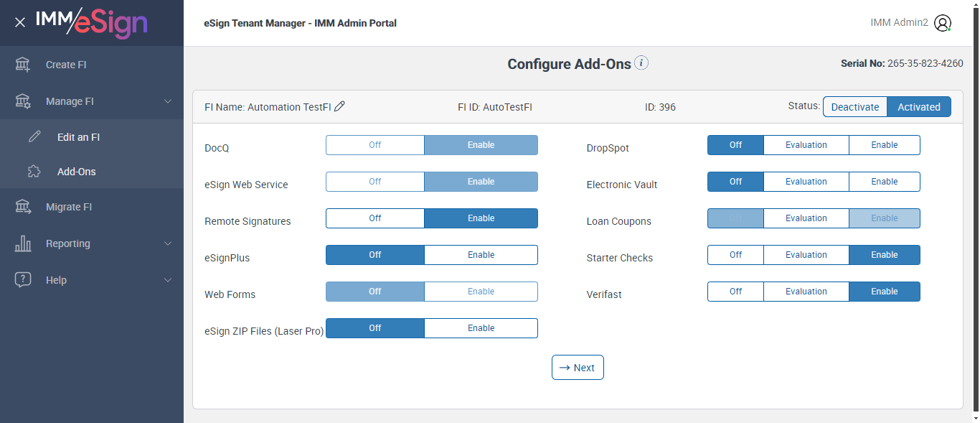Image resolution: width=980 pixels, height=423 pixels.
Task: Expand the Reporting menu chevron
Action: [168, 243]
